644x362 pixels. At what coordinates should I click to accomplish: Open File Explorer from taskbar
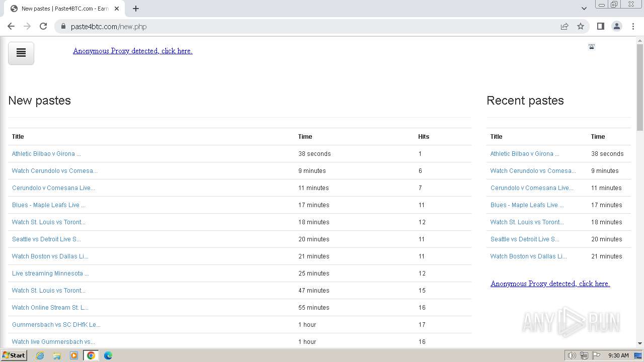pos(57,355)
